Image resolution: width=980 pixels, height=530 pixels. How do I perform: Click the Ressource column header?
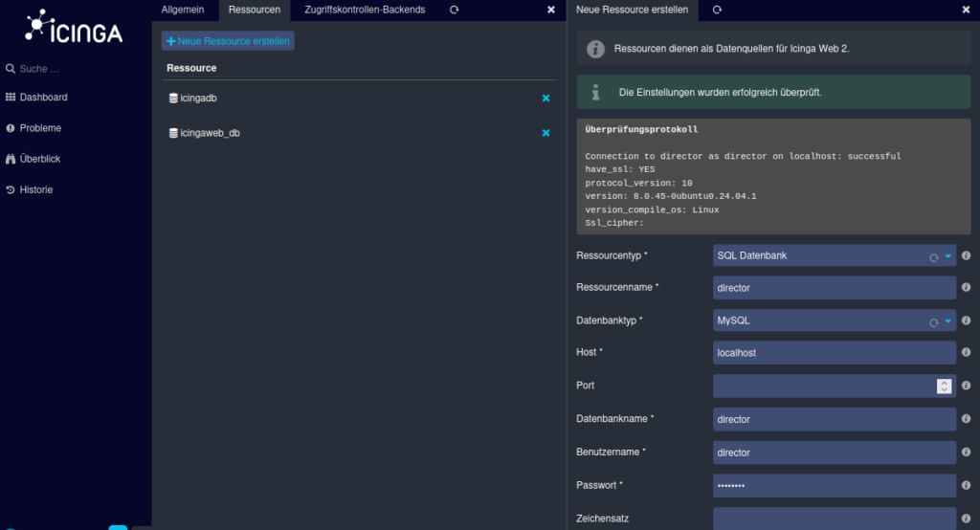pos(191,68)
